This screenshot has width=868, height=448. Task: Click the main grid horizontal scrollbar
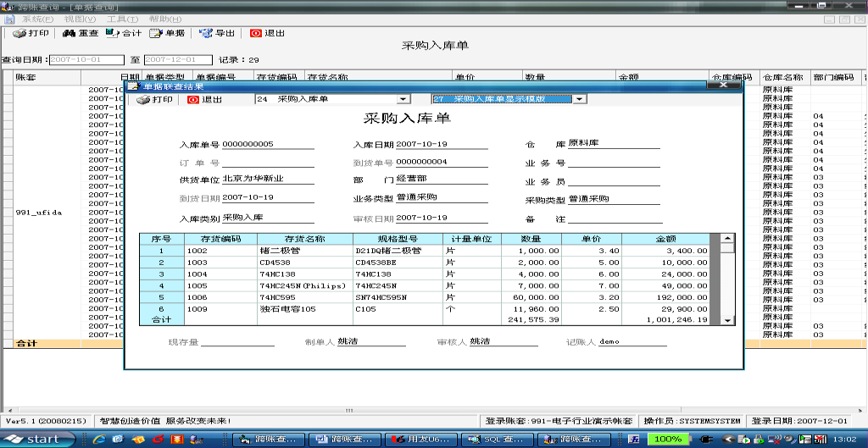[424, 409]
